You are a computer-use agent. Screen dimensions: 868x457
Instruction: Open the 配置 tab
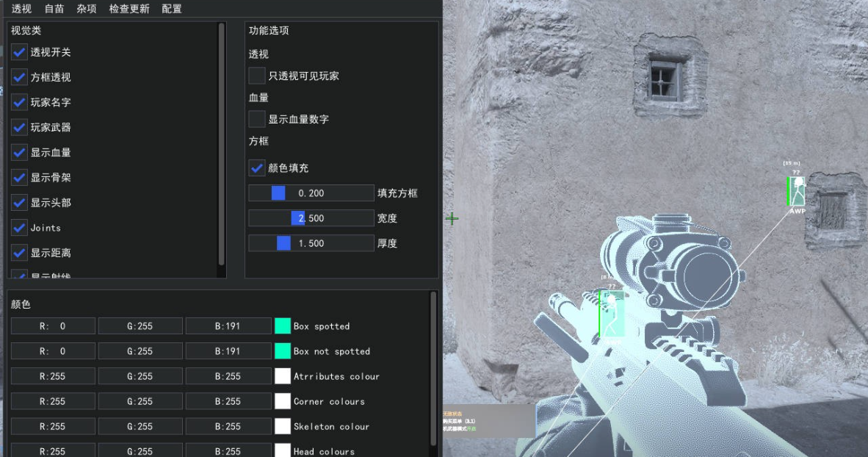[172, 9]
